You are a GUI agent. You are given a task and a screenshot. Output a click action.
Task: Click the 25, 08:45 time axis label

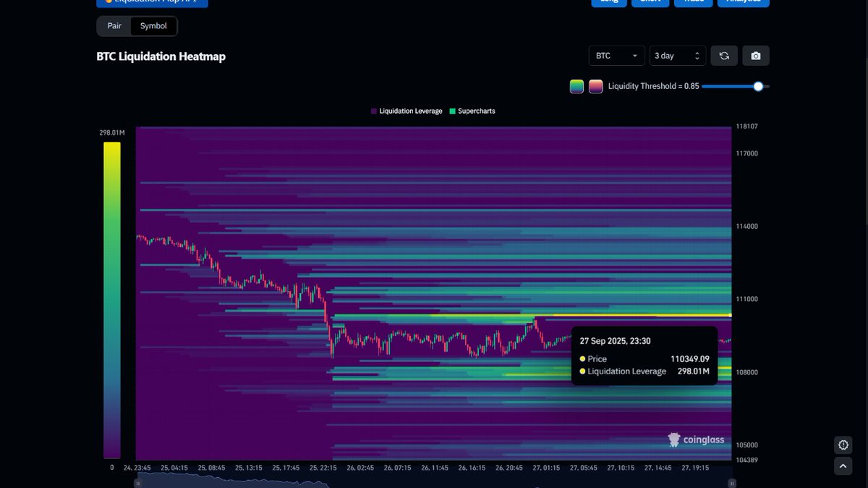pos(212,468)
